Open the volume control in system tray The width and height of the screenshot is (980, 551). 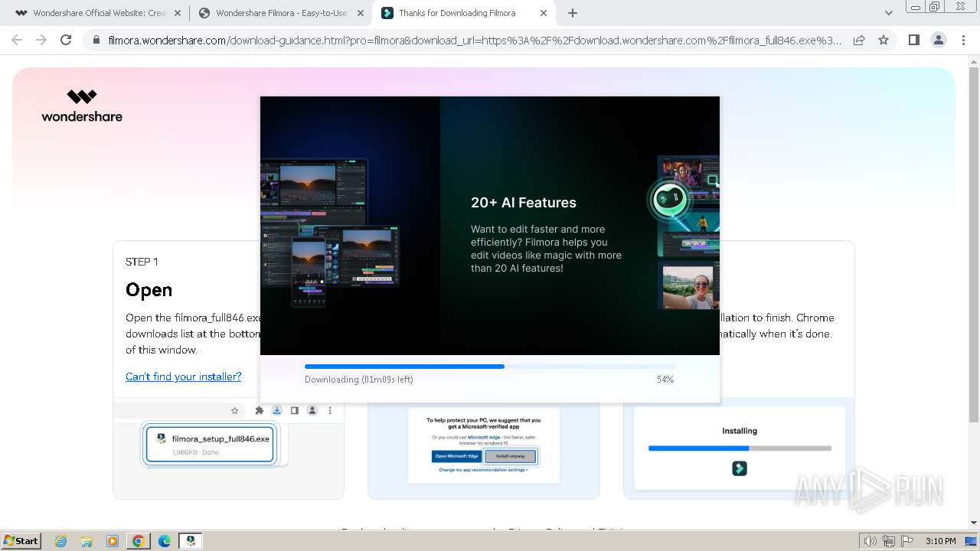(x=871, y=541)
